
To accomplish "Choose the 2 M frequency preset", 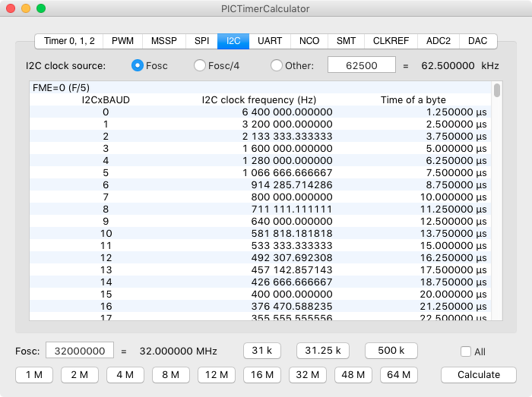I will (79, 375).
